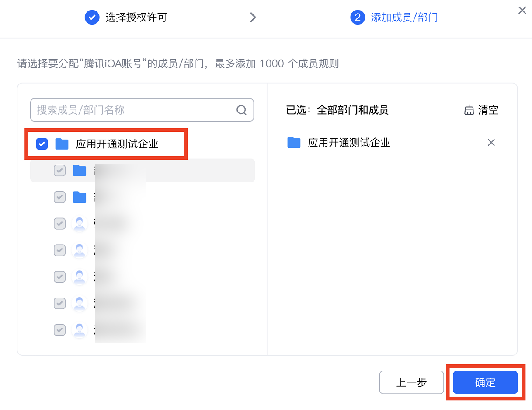
Task: Go to the 选择授权许可 step
Action: 136,18
